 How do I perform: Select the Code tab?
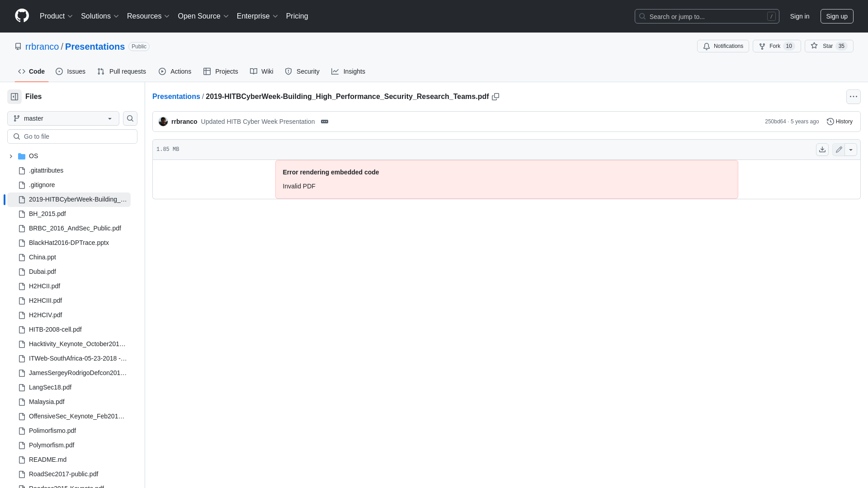click(x=31, y=71)
